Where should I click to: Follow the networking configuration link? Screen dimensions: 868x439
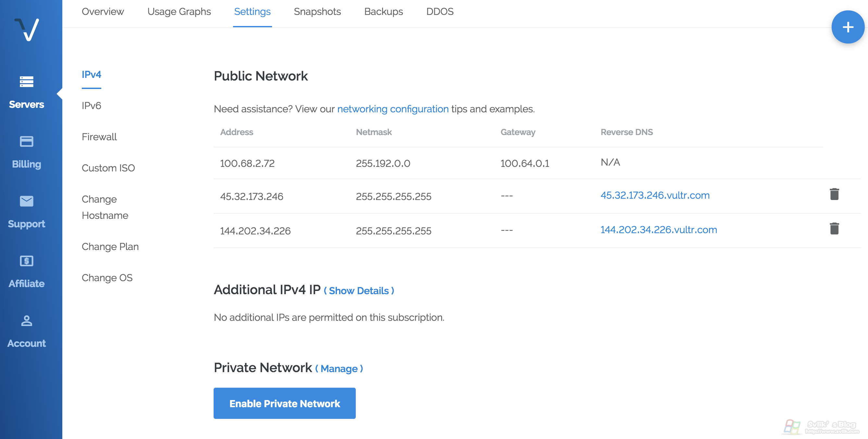392,109
